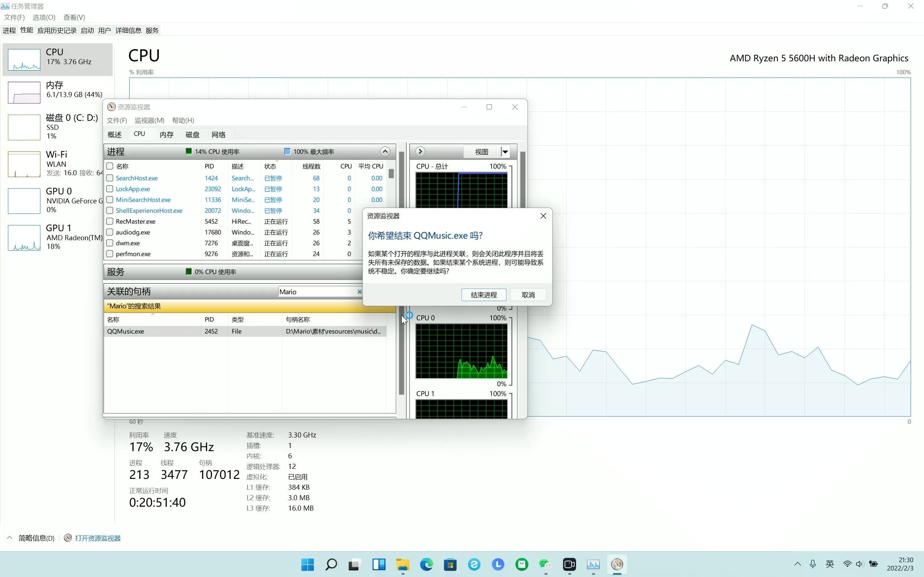Click the CPU tab in Resource Monitor
The height and width of the screenshot is (577, 924).
139,134
